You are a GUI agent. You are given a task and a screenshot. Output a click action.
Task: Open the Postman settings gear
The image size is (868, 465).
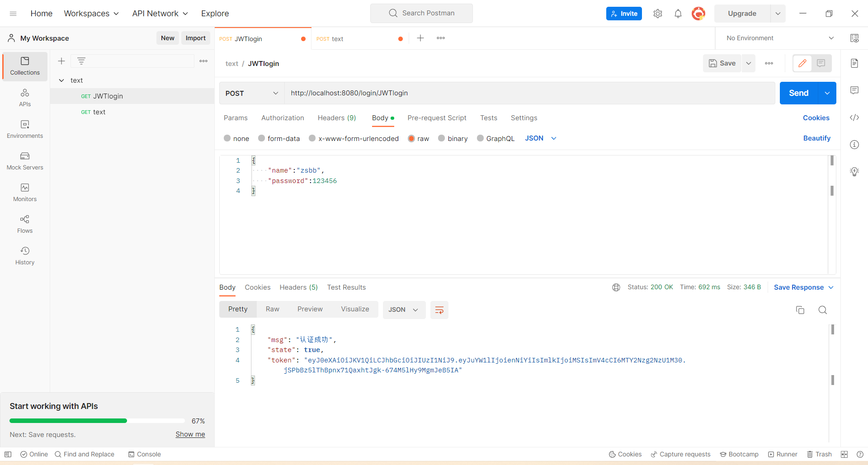click(x=658, y=14)
